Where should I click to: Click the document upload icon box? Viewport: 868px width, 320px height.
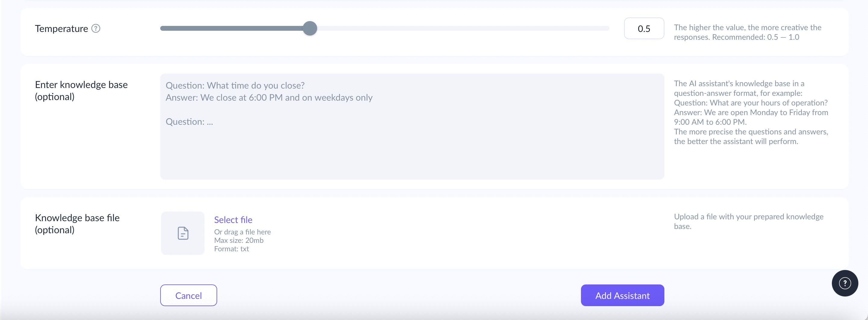pos(183,233)
